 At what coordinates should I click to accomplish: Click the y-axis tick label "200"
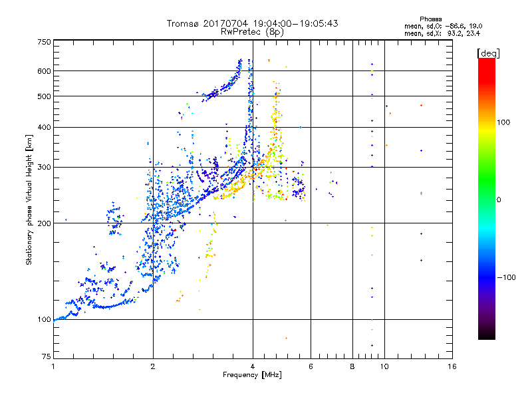(45, 223)
